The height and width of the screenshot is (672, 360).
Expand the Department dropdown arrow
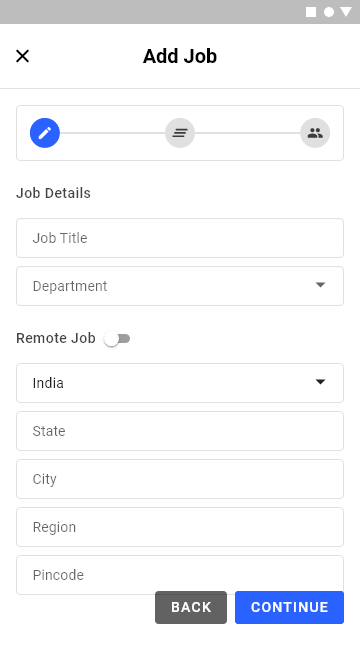[x=320, y=285]
